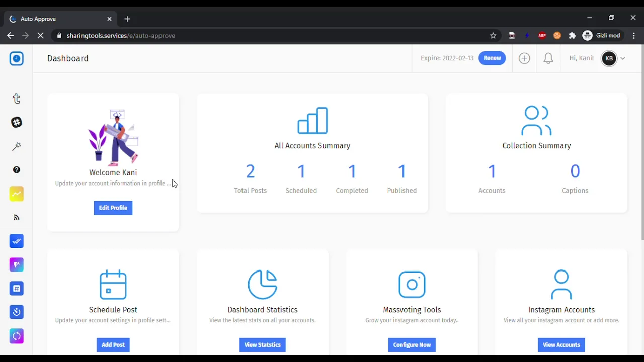Open the yellow trend chart icon in the sidebar

click(x=17, y=194)
